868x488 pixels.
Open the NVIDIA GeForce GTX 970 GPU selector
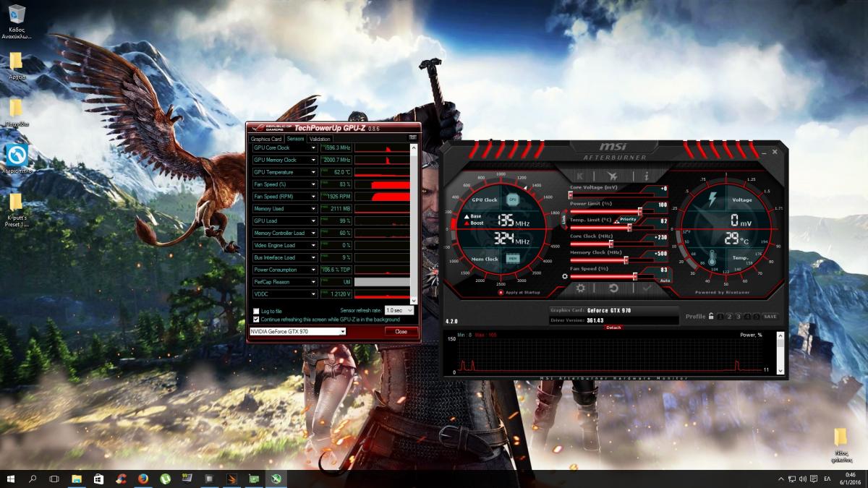pos(297,331)
